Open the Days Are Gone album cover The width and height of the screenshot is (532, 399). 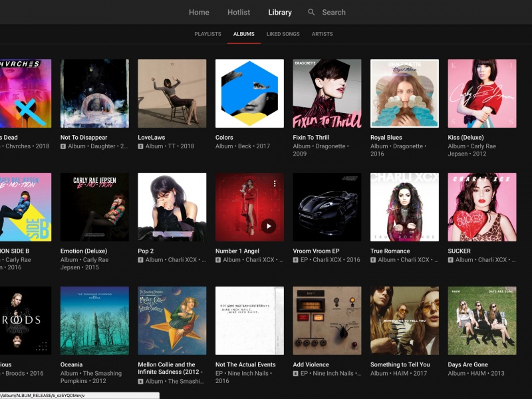click(x=482, y=321)
